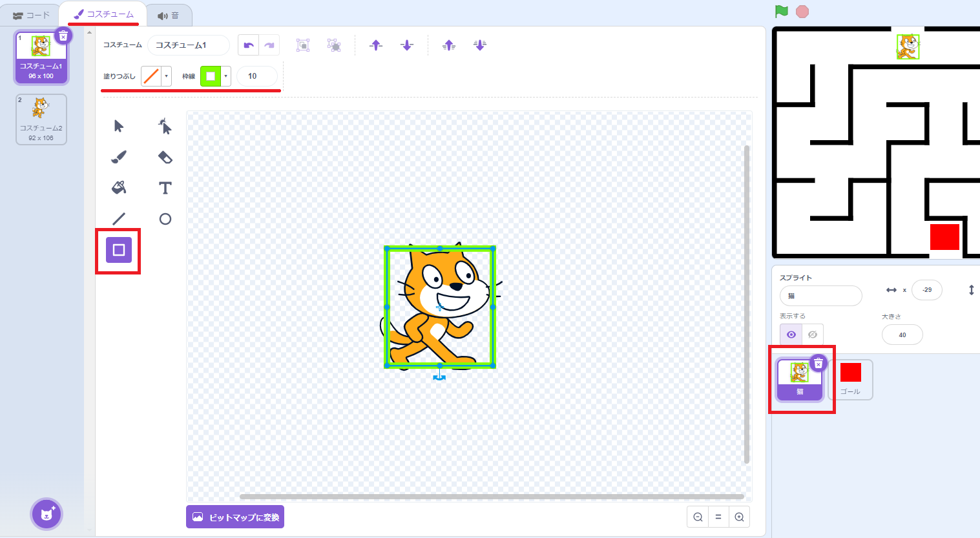Open the 塗りつぶし fill color dropdown
Viewport: 980px width, 538px height.
pyautogui.click(x=166, y=76)
